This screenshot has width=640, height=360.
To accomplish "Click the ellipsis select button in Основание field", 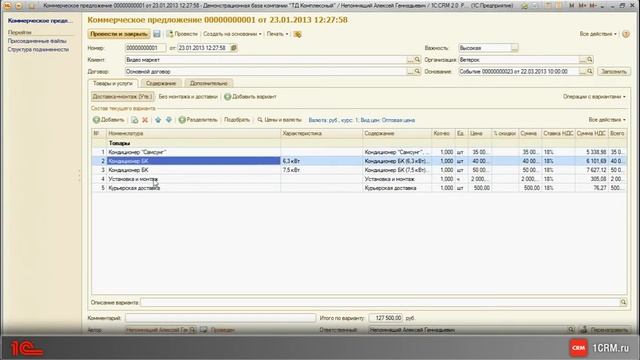I will point(582,71).
